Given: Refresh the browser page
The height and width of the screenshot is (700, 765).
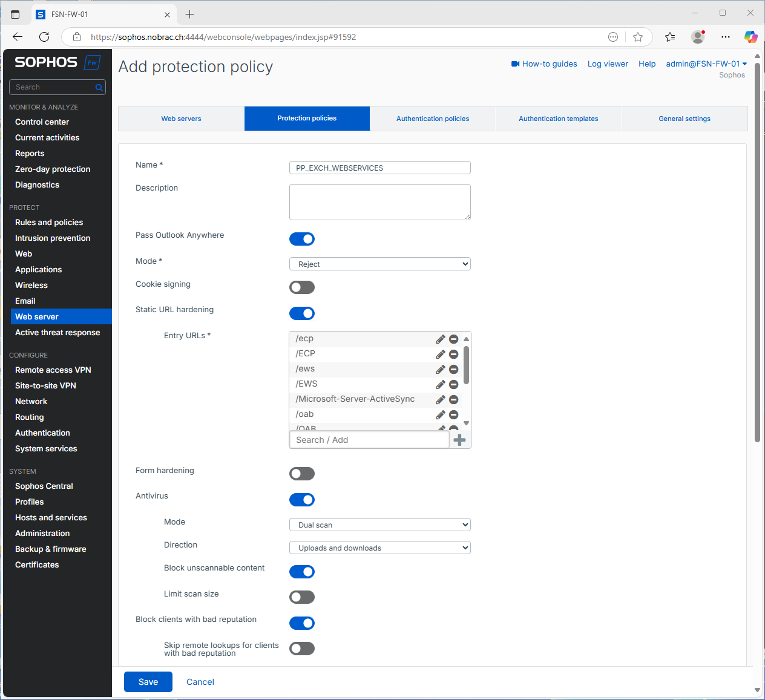Looking at the screenshot, I should click(44, 37).
